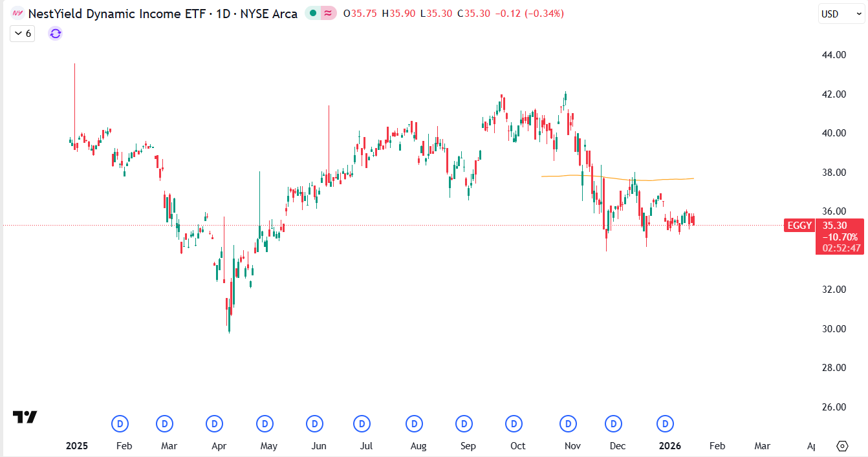Click the dividend marker before August
The width and height of the screenshot is (868, 457).
tap(414, 424)
